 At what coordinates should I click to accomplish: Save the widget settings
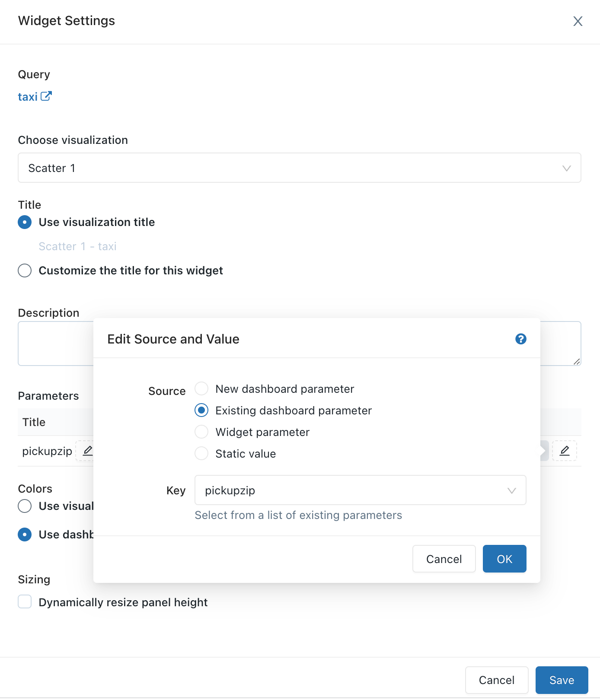[562, 680]
